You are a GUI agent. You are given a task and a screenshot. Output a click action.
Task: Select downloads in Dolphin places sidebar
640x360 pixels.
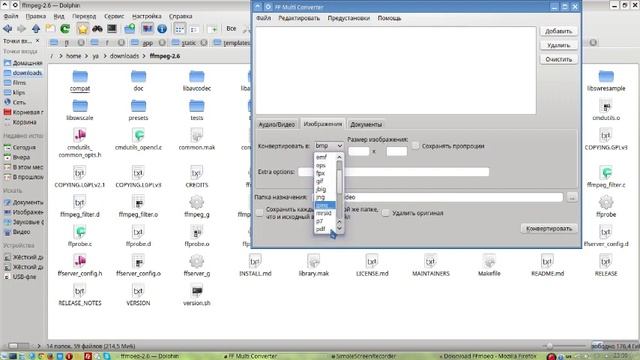click(x=23, y=73)
